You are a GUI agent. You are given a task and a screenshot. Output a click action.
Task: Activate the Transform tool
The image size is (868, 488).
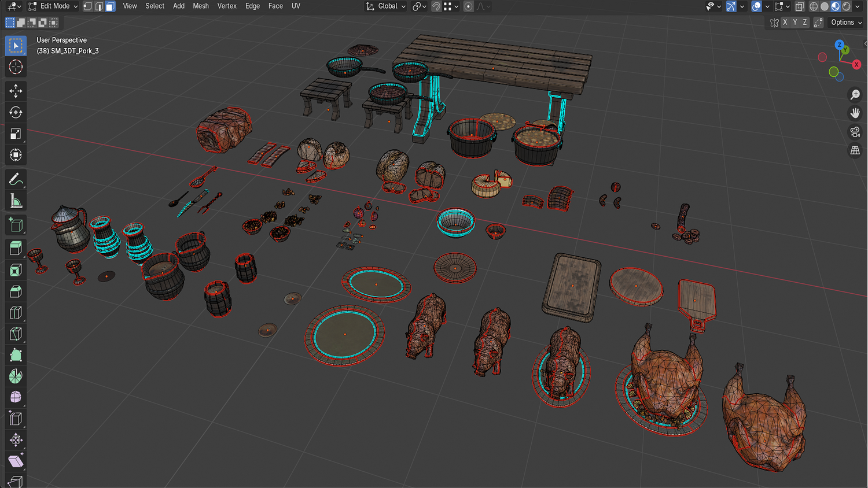[16, 155]
